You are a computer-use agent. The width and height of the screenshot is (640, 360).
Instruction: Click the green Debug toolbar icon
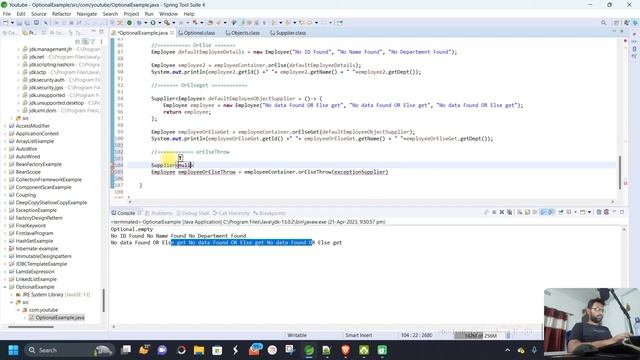tap(139, 23)
